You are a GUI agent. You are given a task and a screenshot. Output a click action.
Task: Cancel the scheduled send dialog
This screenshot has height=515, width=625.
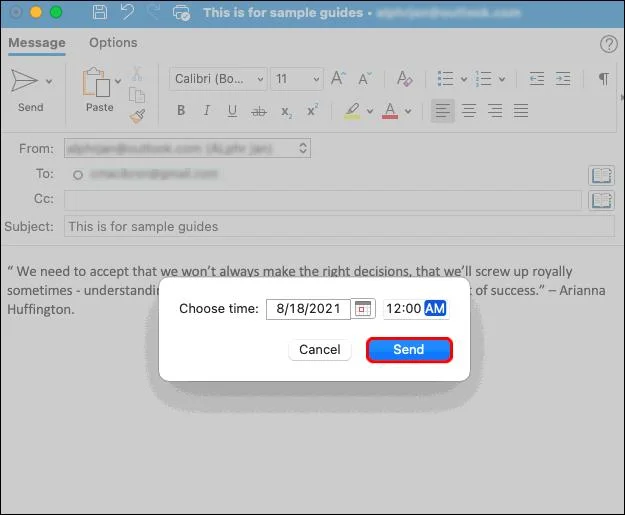pos(320,350)
